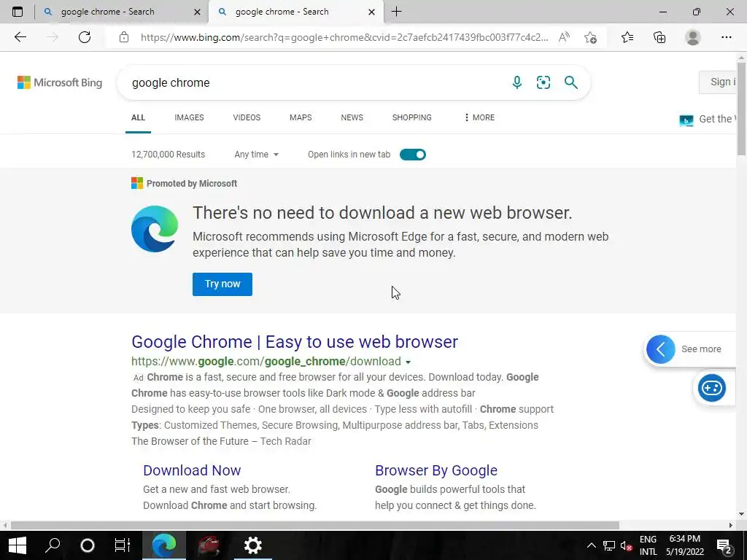
Task: Click the Try now button
Action: click(222, 284)
